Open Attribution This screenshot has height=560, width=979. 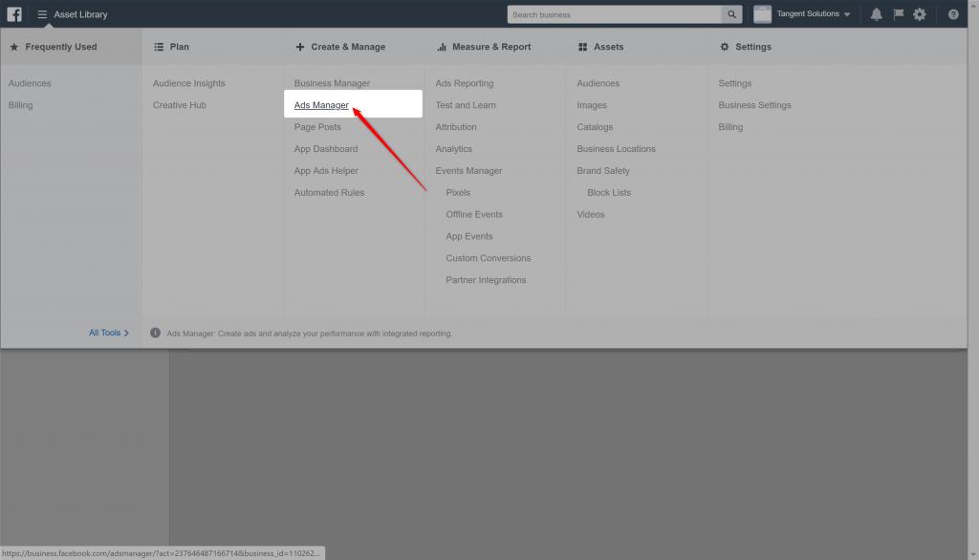[456, 127]
